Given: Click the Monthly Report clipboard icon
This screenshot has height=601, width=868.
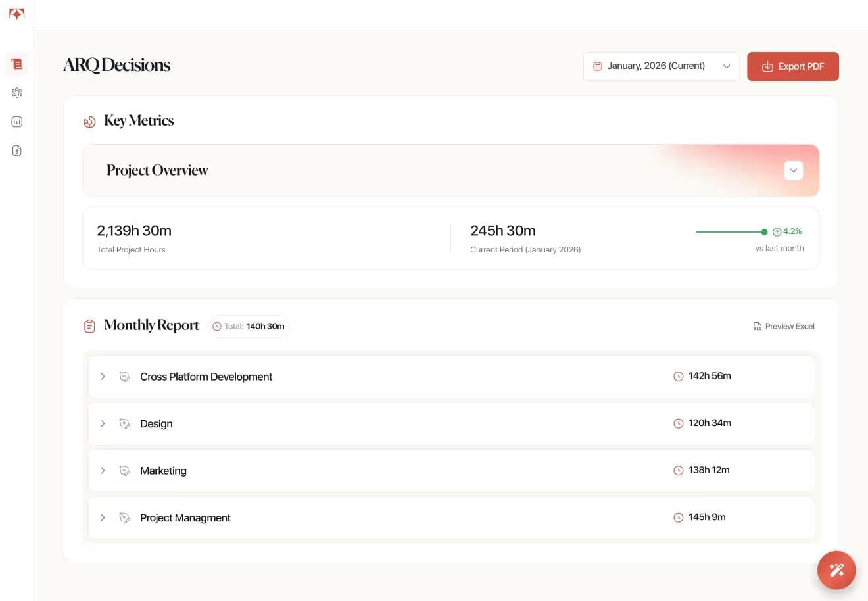Looking at the screenshot, I should (89, 326).
